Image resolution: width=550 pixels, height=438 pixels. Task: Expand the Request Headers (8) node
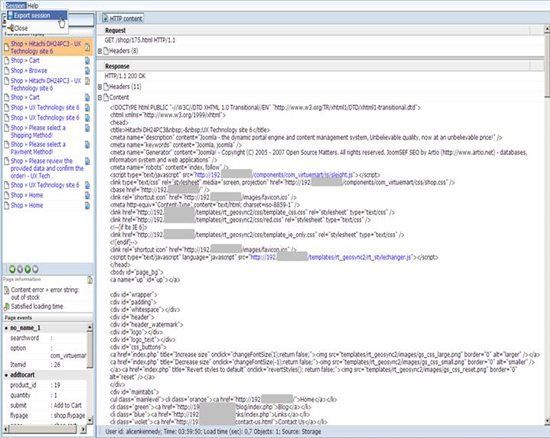click(x=100, y=51)
